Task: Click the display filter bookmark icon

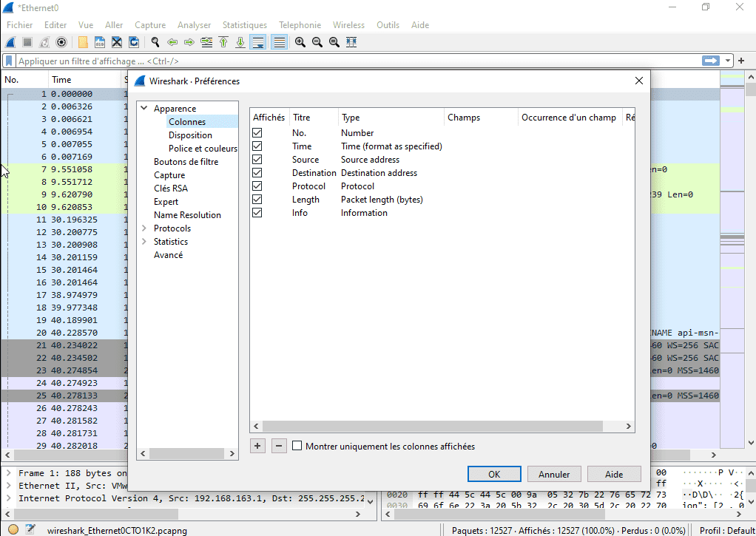Action: 9,61
